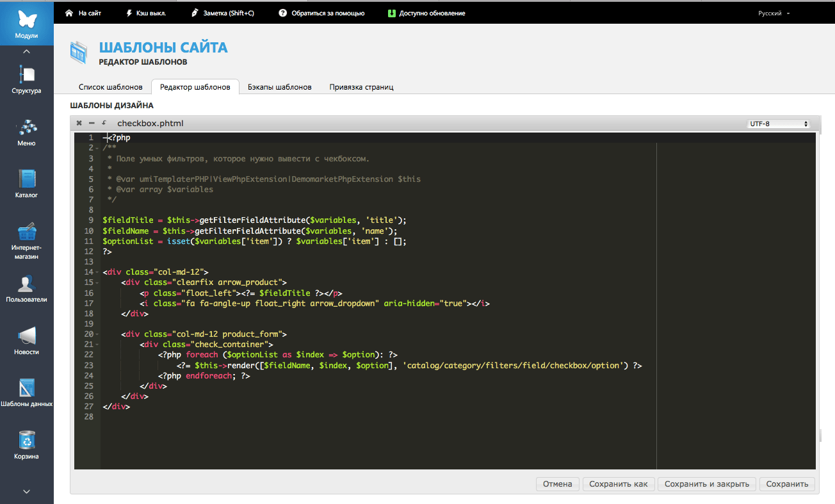Move the sidebar module list down with the bottom chevron
This screenshot has height=504, width=835.
tap(26, 492)
